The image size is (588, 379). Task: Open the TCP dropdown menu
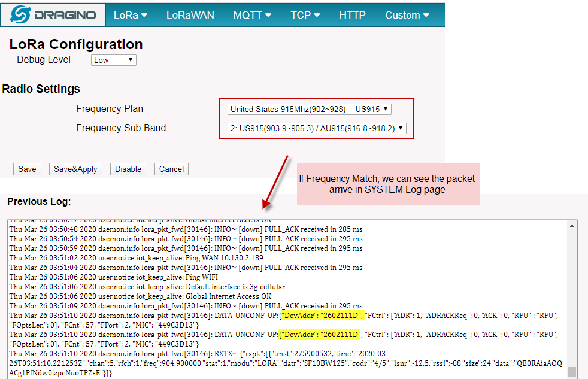tap(305, 15)
